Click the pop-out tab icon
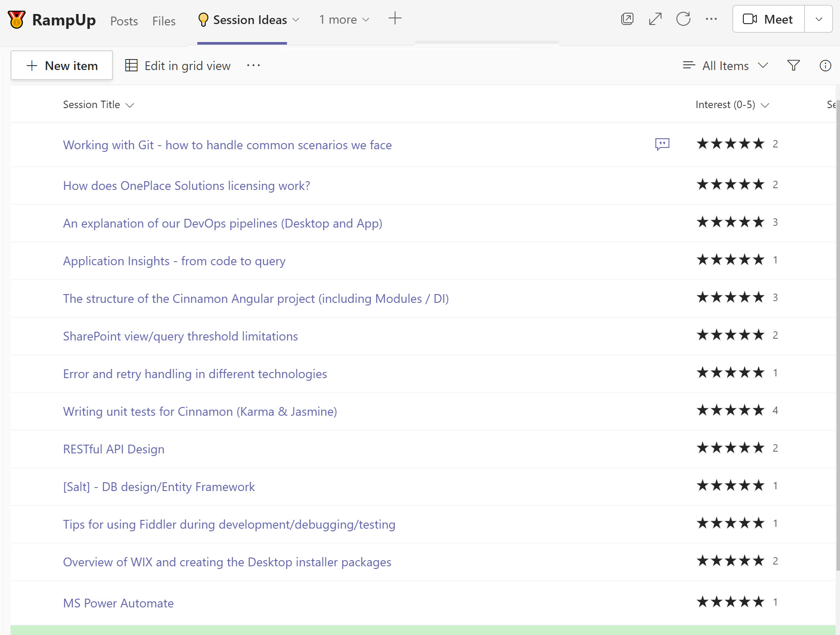This screenshot has width=840, height=635. (627, 19)
